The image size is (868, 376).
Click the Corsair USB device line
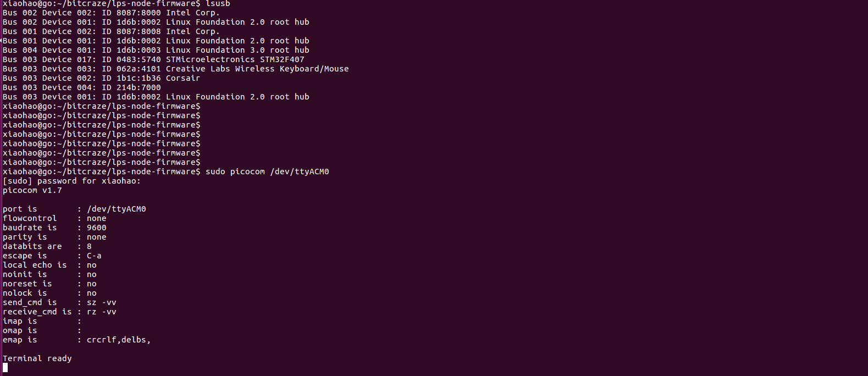click(101, 78)
